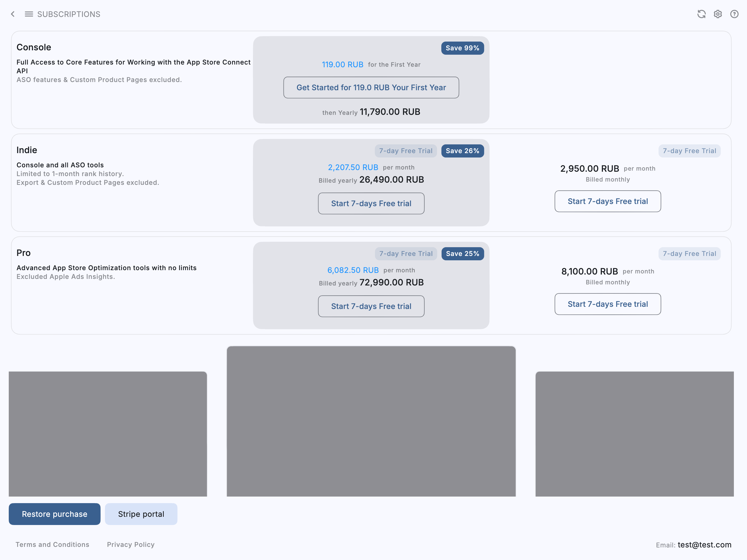
Task: Open the settings gear icon
Action: click(x=718, y=14)
